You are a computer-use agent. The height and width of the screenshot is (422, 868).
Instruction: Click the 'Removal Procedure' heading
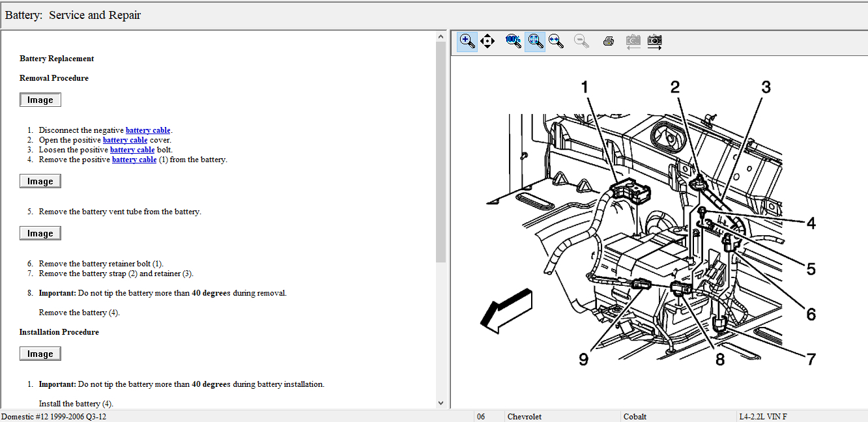click(54, 78)
